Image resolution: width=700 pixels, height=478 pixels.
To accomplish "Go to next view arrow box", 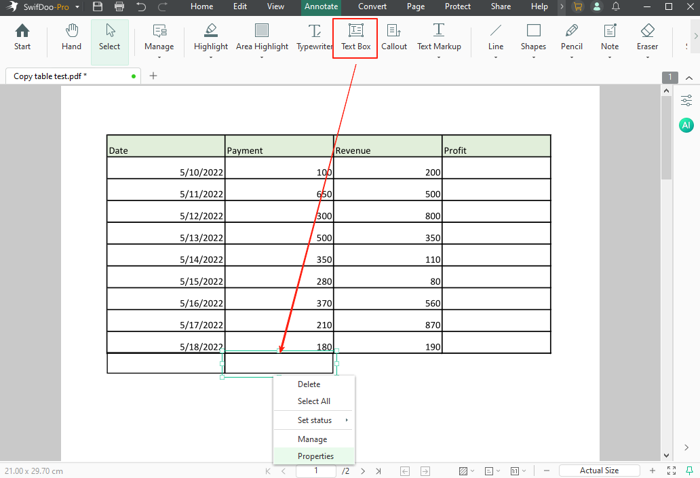I will [425, 471].
